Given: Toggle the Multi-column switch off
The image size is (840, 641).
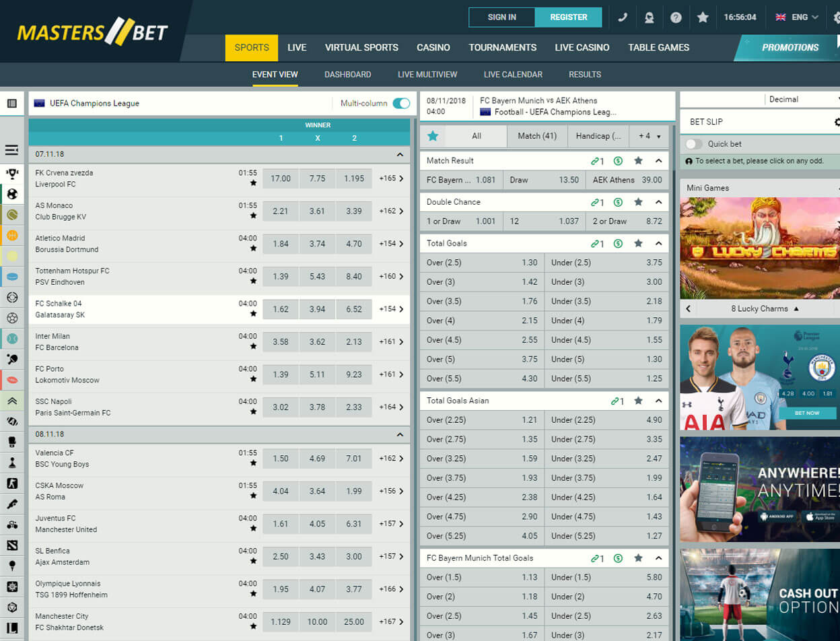Looking at the screenshot, I should pos(401,103).
